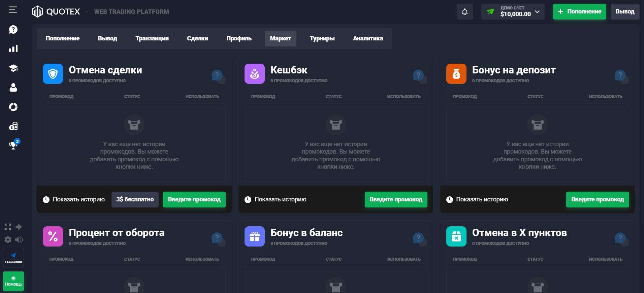Select the Маркет tab
The width and height of the screenshot is (644, 293).
(x=281, y=38)
